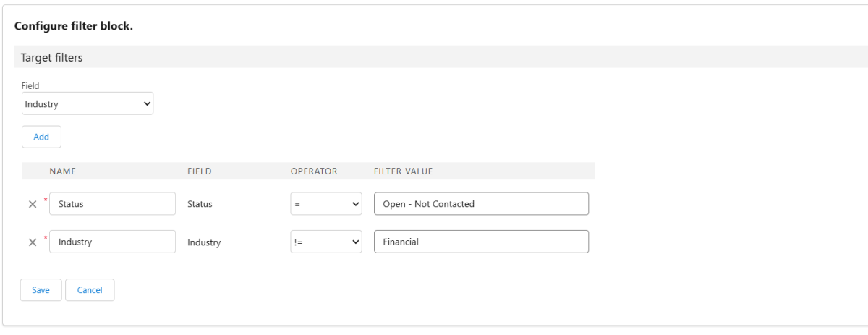868x335 pixels.
Task: Click the FILTER VALUE column header
Action: [x=403, y=171]
